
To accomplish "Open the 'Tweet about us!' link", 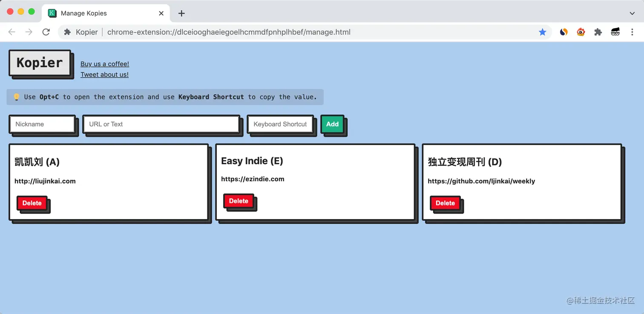I will click(x=104, y=74).
